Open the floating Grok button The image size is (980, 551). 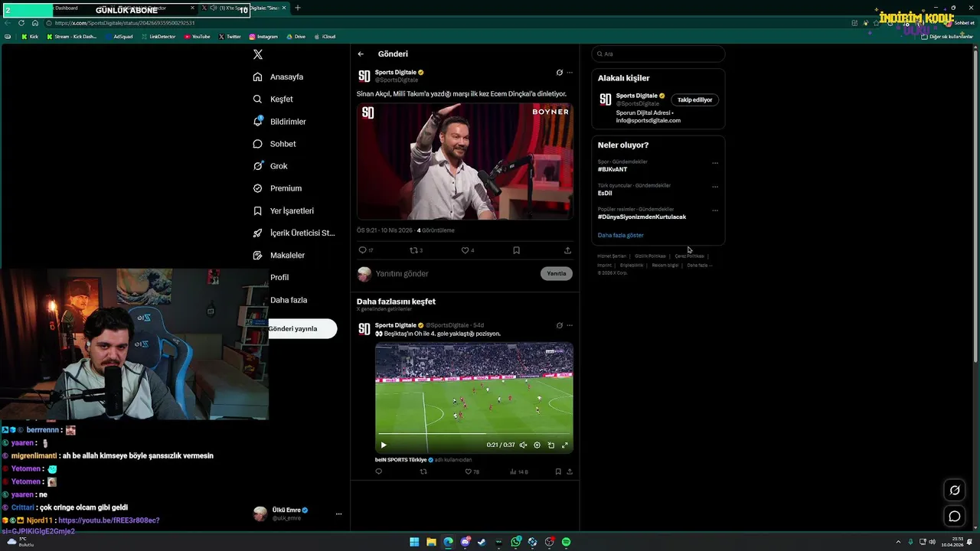pos(955,491)
